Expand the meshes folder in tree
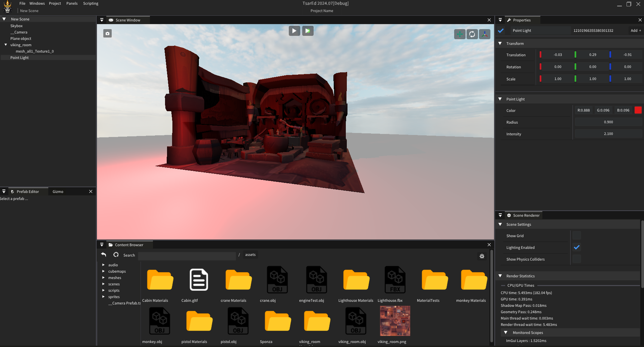The width and height of the screenshot is (644, 347). [103, 278]
